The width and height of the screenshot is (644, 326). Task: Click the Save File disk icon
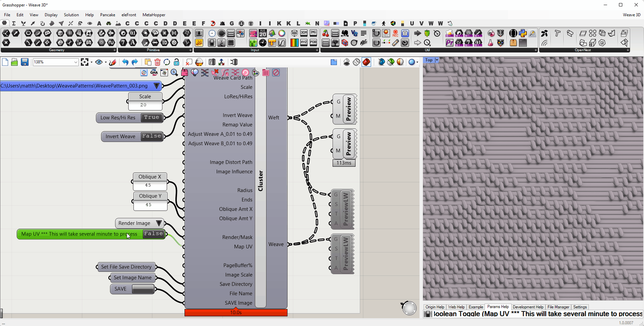[24, 62]
